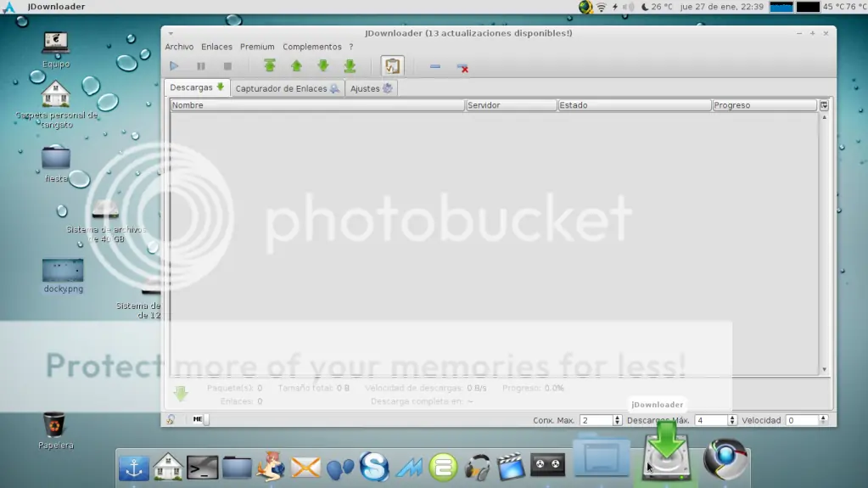Sort by Progreso column header
This screenshot has width=868, height=488.
[764, 105]
